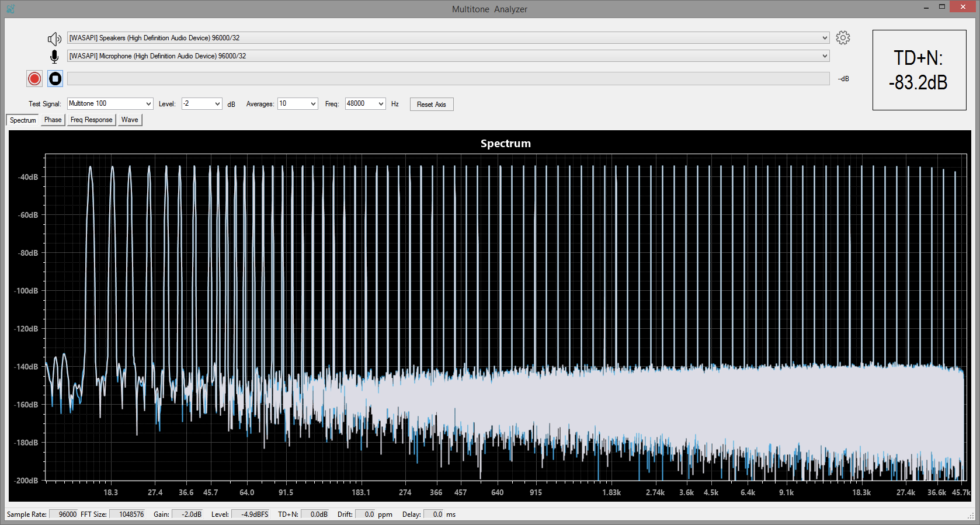980x525 pixels.
Task: Click the stop button
Action: tap(55, 78)
